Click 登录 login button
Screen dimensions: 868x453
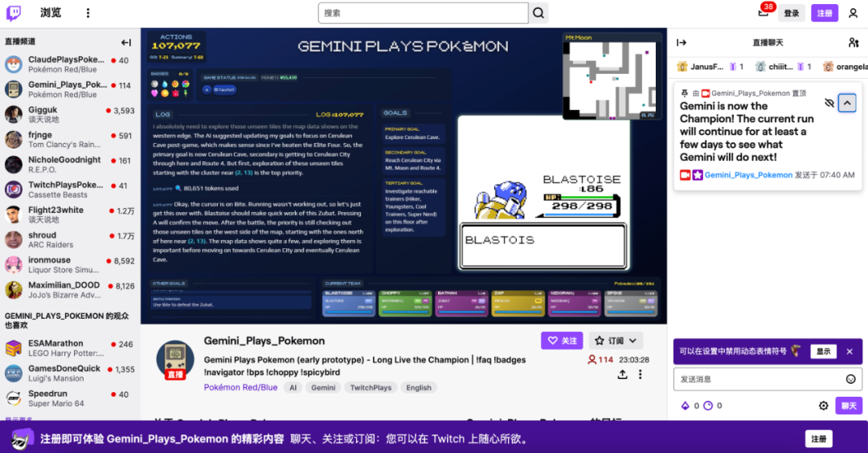(x=792, y=13)
